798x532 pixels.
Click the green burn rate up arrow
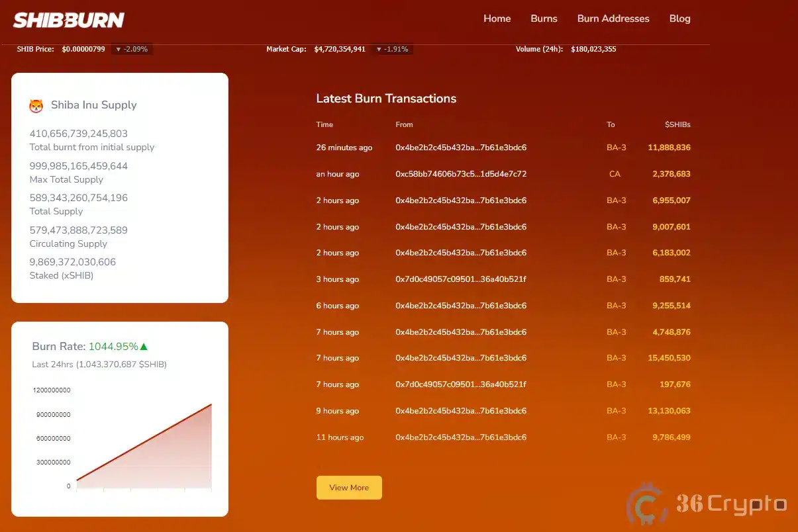pos(144,346)
